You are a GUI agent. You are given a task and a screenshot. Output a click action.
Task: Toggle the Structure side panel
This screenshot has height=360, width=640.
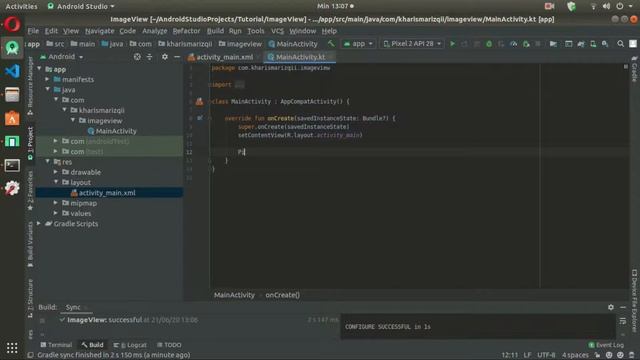(30, 298)
